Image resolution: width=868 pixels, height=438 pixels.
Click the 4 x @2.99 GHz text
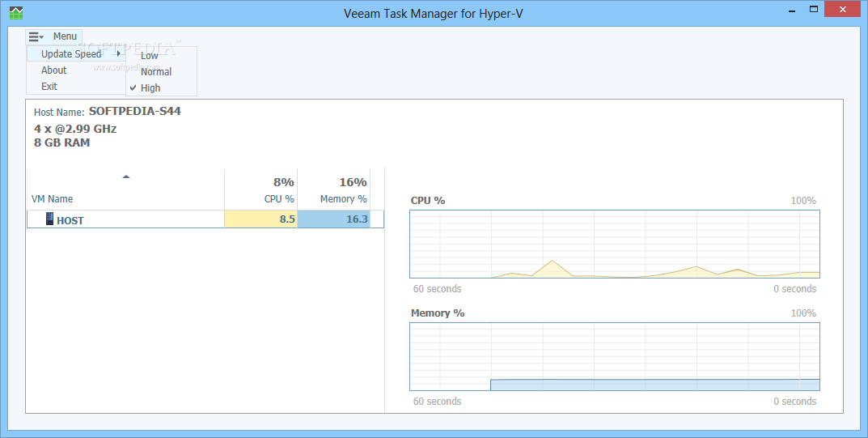point(75,129)
